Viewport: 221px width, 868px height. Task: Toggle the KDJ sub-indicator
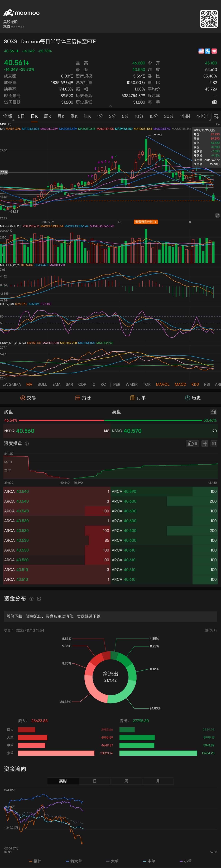tap(195, 384)
